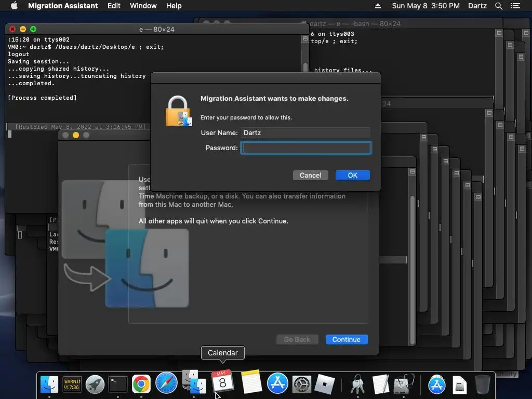The image size is (532, 399).
Task: Click the "Saving session..." terminal line
Action: point(38,61)
